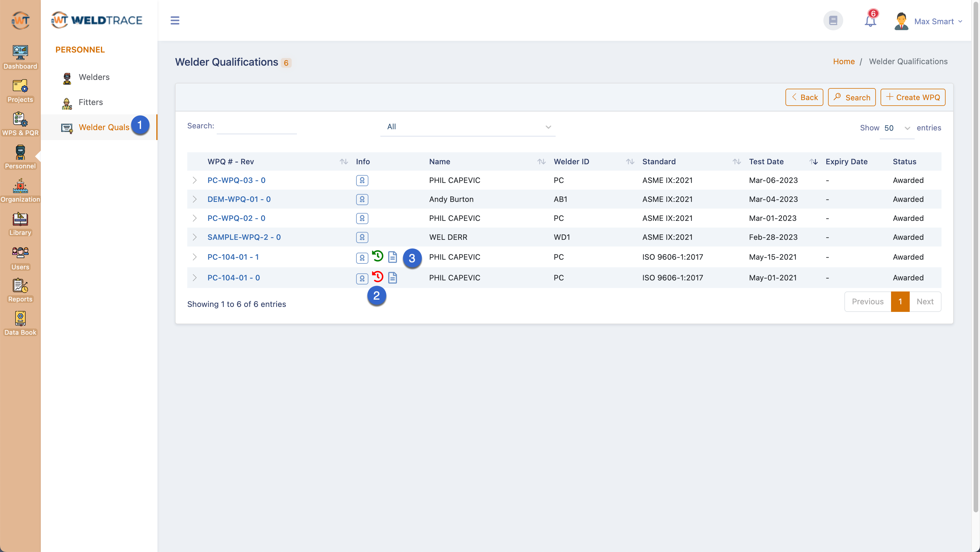This screenshot has width=980, height=552.
Task: Open the notifications bell icon
Action: pyautogui.click(x=870, y=20)
